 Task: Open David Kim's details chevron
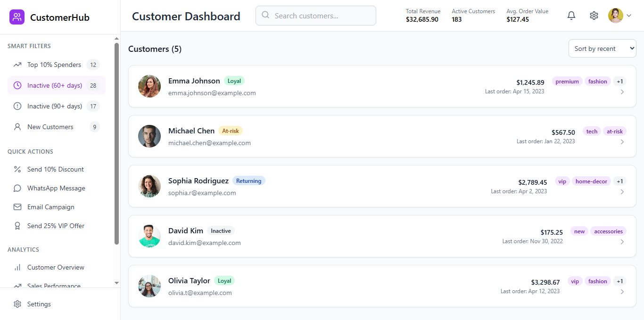[x=622, y=242]
